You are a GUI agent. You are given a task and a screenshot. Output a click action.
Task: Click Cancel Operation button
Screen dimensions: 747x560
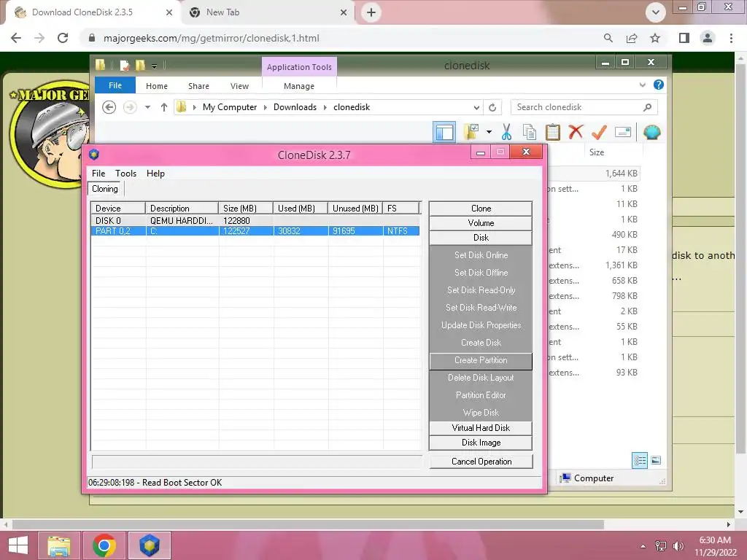pos(481,462)
